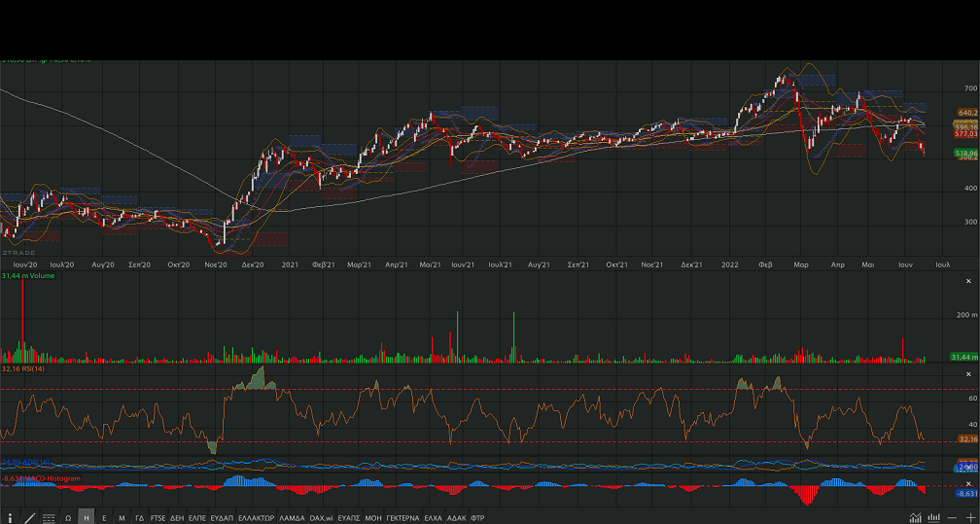This screenshot has width=980, height=524.
Task: Click the line chart type icon
Action: tap(914, 517)
